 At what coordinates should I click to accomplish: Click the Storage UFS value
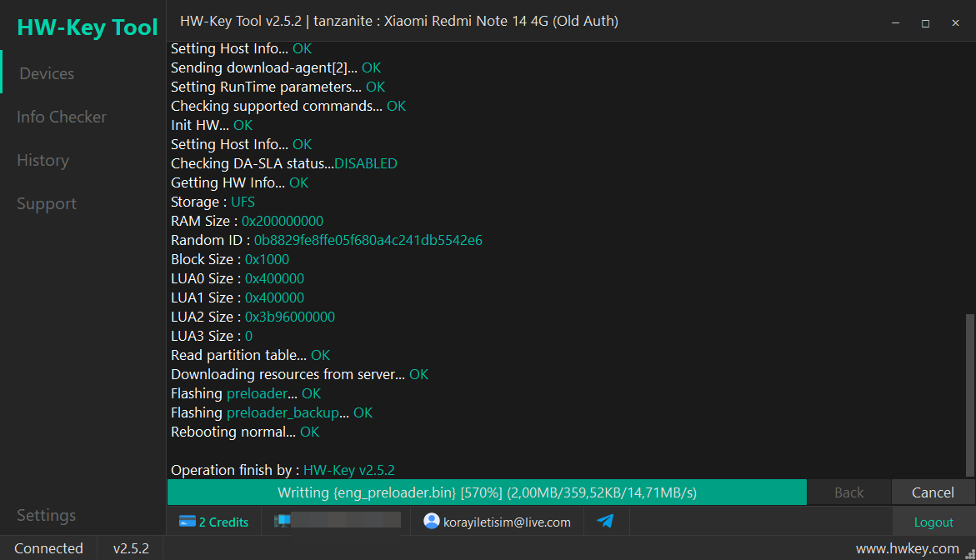[243, 202]
